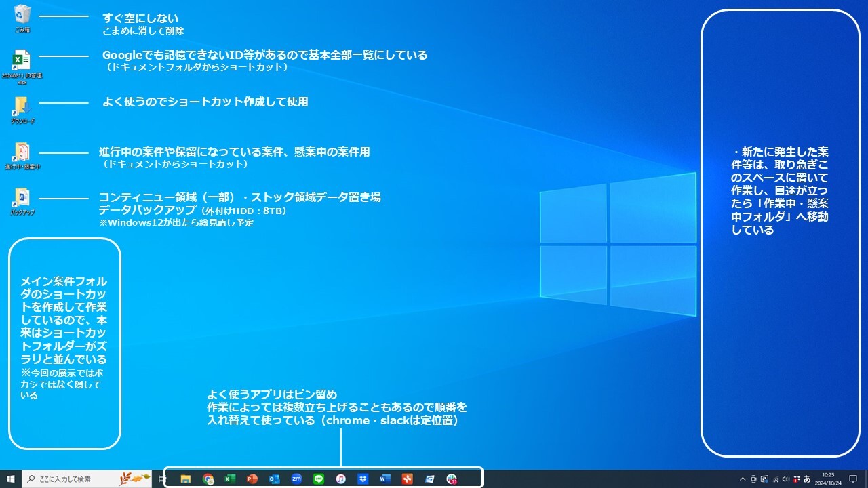Launch Zoom from the taskbar
The height and width of the screenshot is (488, 868).
296,479
